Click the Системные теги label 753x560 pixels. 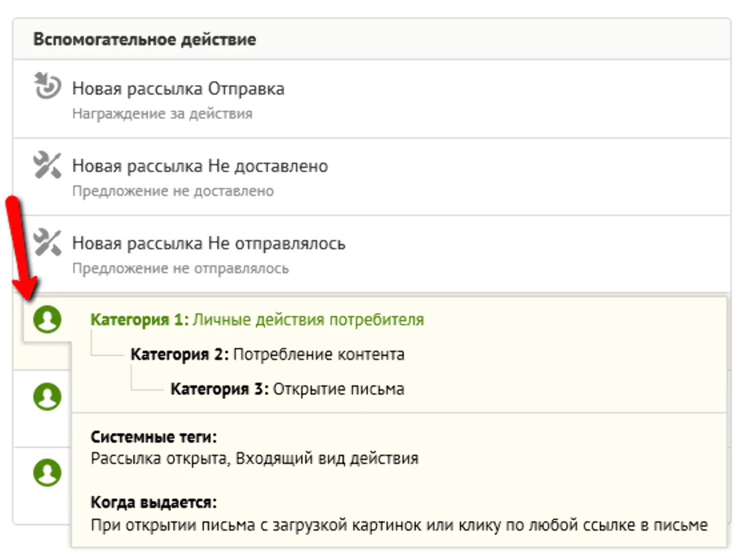(154, 437)
